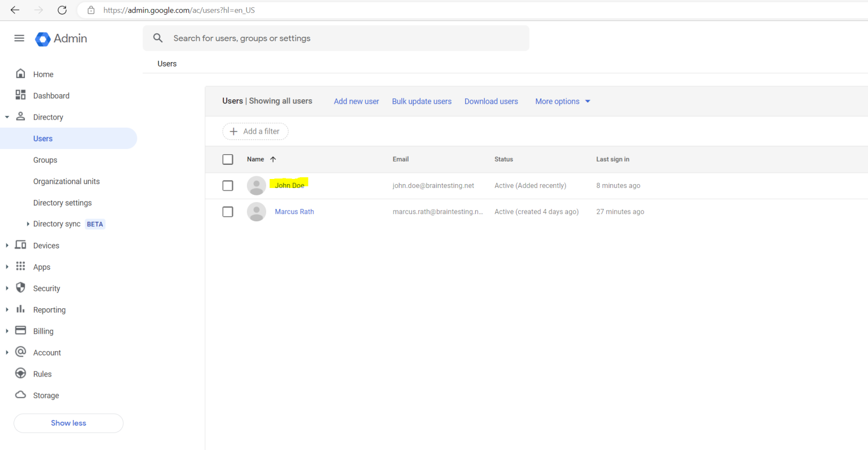Collapse the Directory section

click(7, 117)
